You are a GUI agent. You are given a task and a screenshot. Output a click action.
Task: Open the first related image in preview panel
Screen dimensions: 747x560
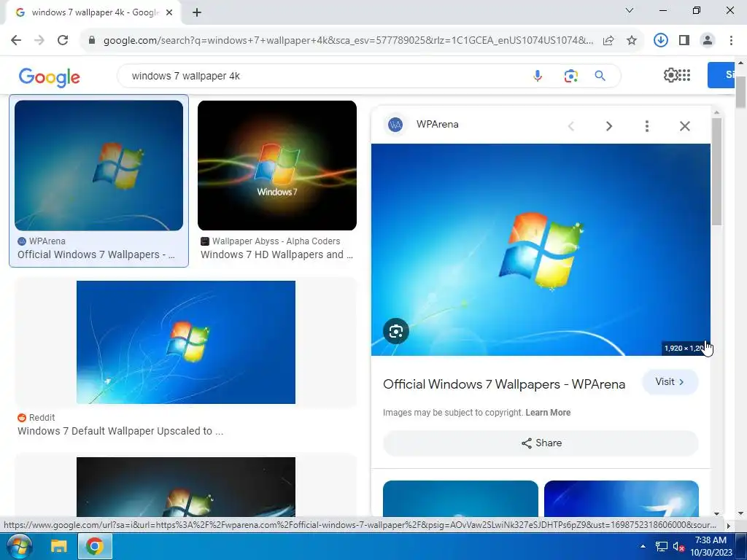[460, 499]
